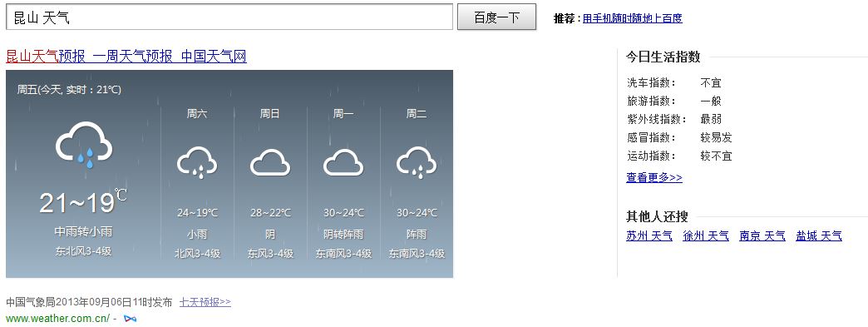
Task: Click the 周一 day label
Action: click(343, 114)
